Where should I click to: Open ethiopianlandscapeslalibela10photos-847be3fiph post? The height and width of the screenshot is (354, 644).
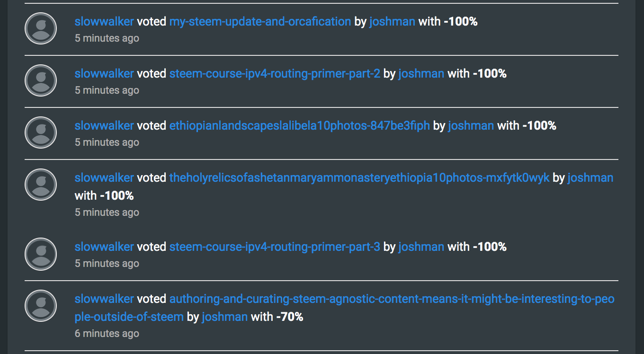click(299, 125)
